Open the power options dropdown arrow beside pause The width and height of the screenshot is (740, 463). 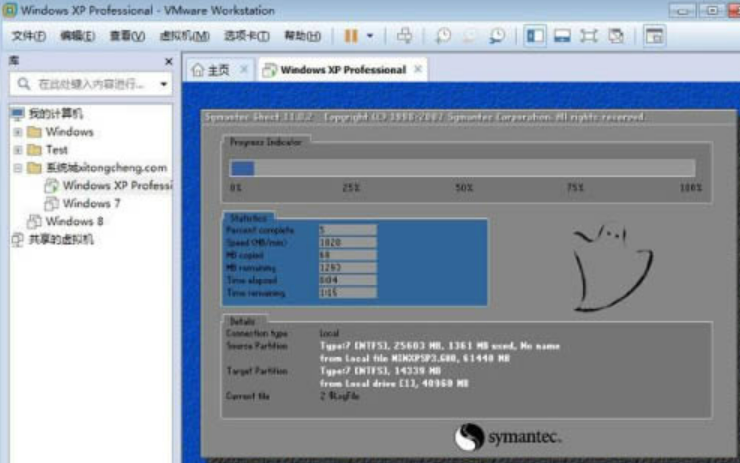[370, 36]
